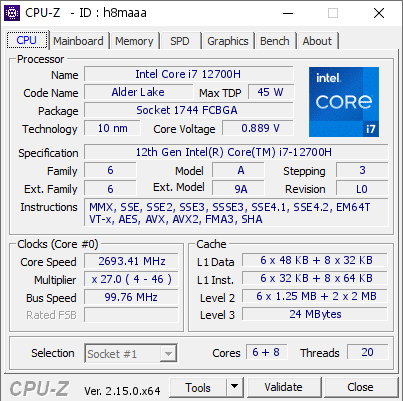
Task: Click the Code Name value Alder Lake
Action: [138, 92]
